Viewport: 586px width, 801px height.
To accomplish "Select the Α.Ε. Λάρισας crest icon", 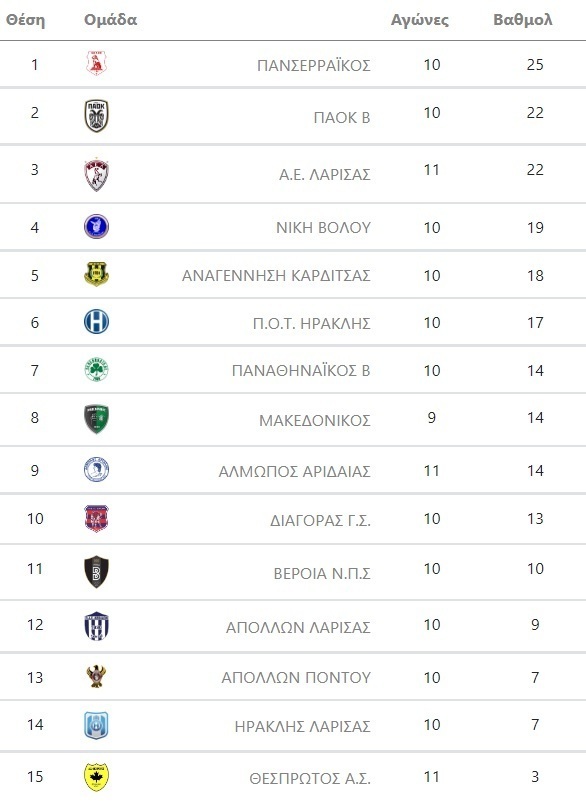I will [x=97, y=175].
